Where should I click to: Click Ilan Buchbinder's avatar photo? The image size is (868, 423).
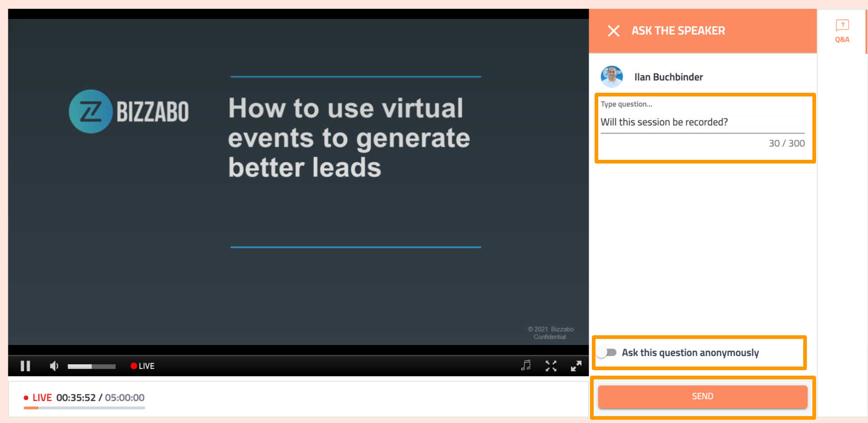(x=612, y=77)
